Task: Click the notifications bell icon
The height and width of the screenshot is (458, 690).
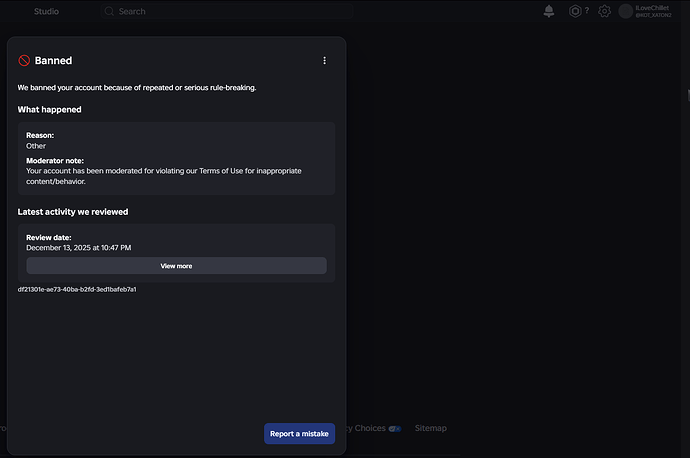Action: [x=549, y=11]
